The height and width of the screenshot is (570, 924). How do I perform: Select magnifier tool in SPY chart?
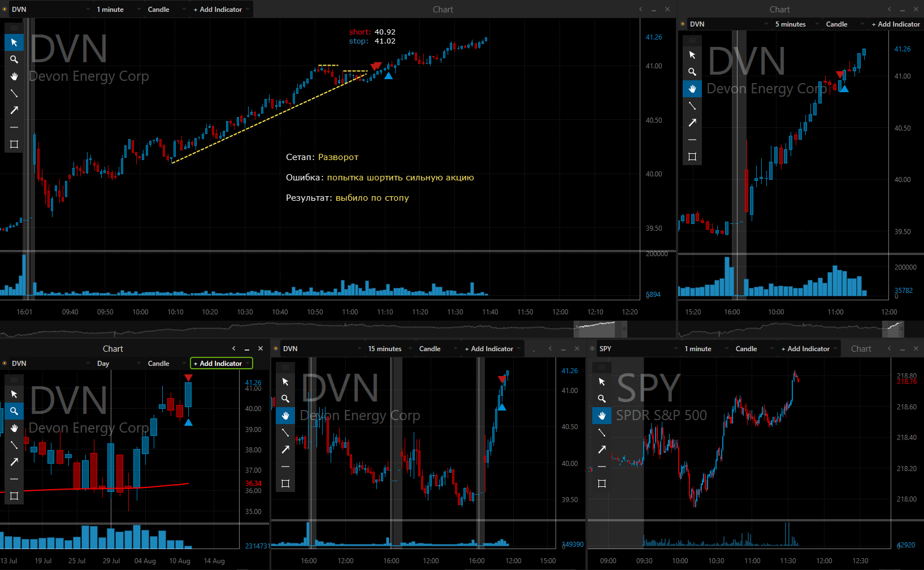point(602,399)
